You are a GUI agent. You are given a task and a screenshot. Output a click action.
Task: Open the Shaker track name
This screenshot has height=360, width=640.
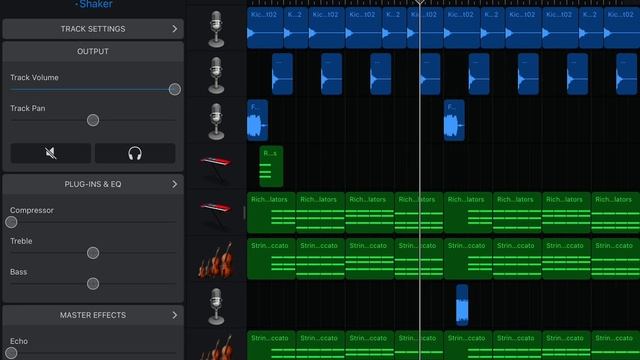pyautogui.click(x=96, y=4)
